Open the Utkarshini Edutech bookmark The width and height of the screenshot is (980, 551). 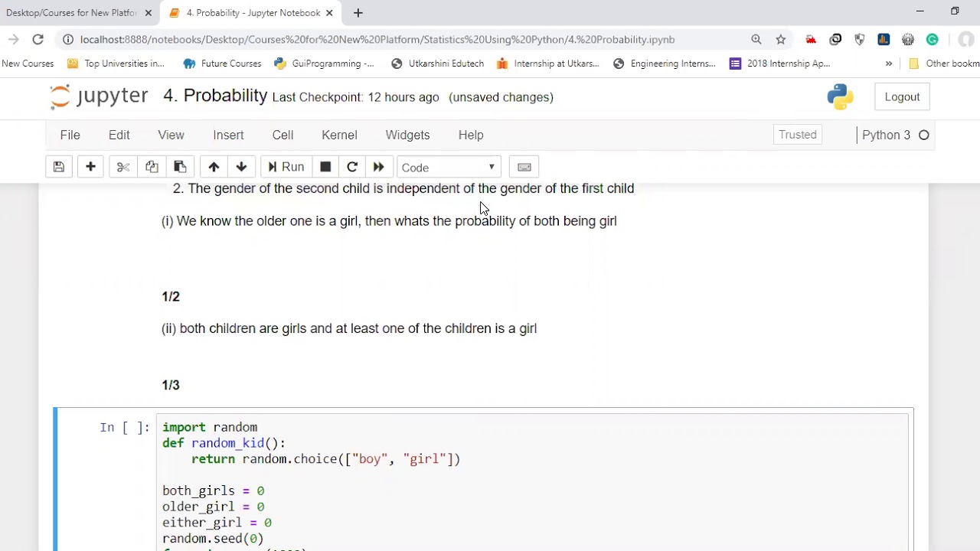(437, 64)
